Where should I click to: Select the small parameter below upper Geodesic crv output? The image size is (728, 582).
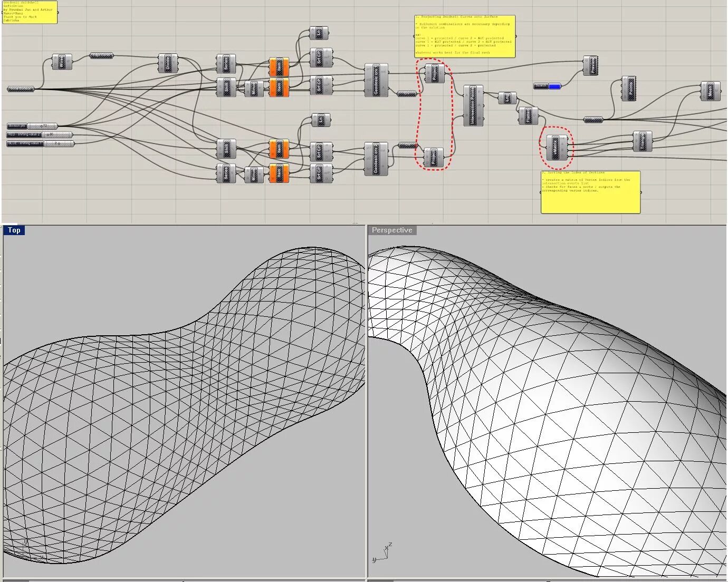[406, 94]
